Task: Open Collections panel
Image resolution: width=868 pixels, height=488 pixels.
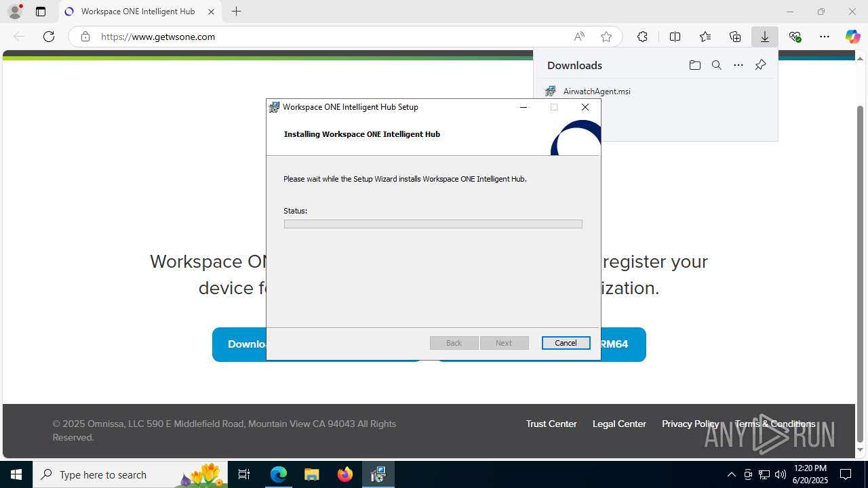Action: pos(735,37)
